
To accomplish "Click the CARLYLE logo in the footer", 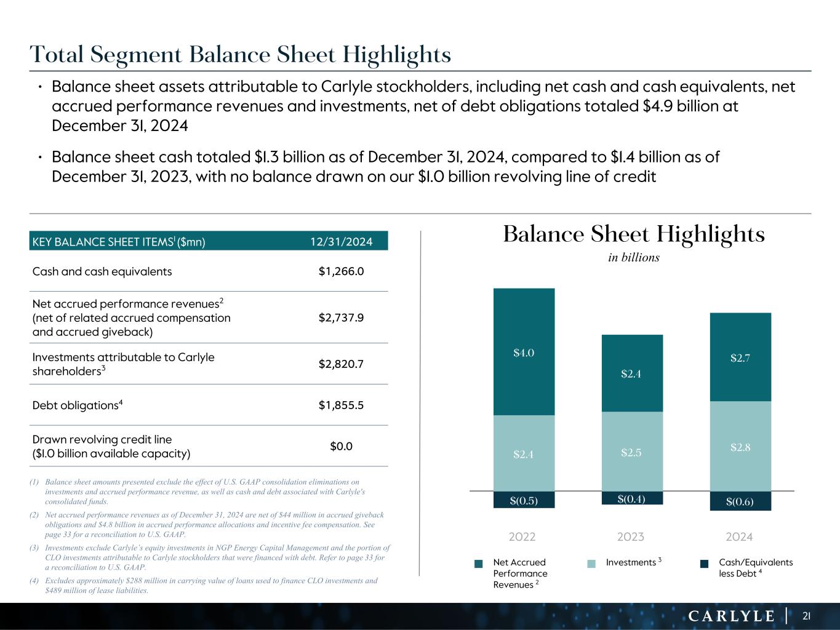I will coord(730,616).
